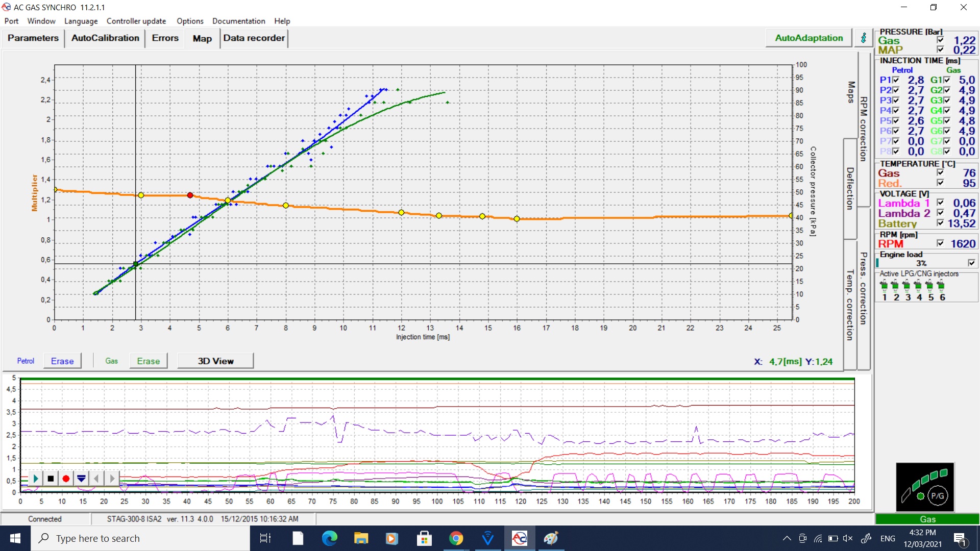Select LPG injector icon number 2

[x=895, y=285]
